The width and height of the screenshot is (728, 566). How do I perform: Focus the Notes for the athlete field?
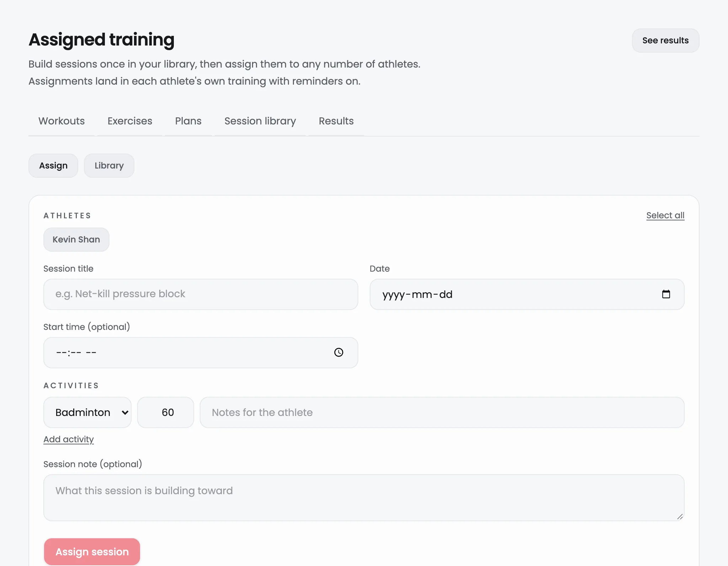pyautogui.click(x=442, y=412)
